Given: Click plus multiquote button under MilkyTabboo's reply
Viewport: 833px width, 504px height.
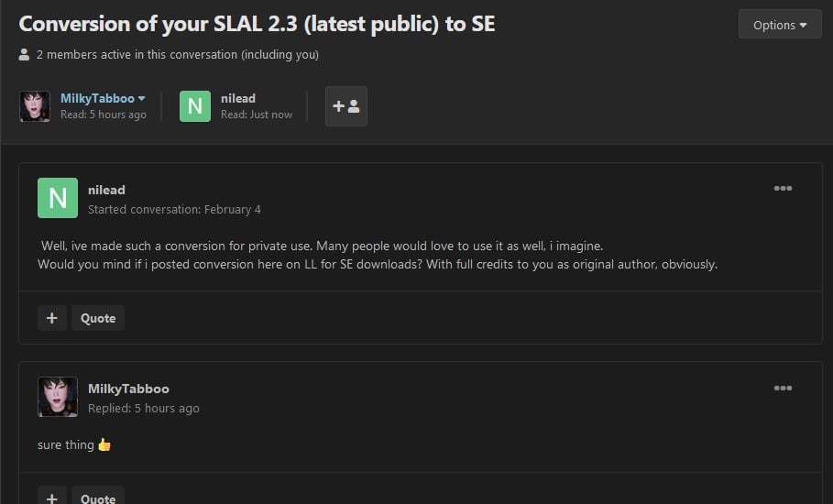Looking at the screenshot, I should 52,498.
